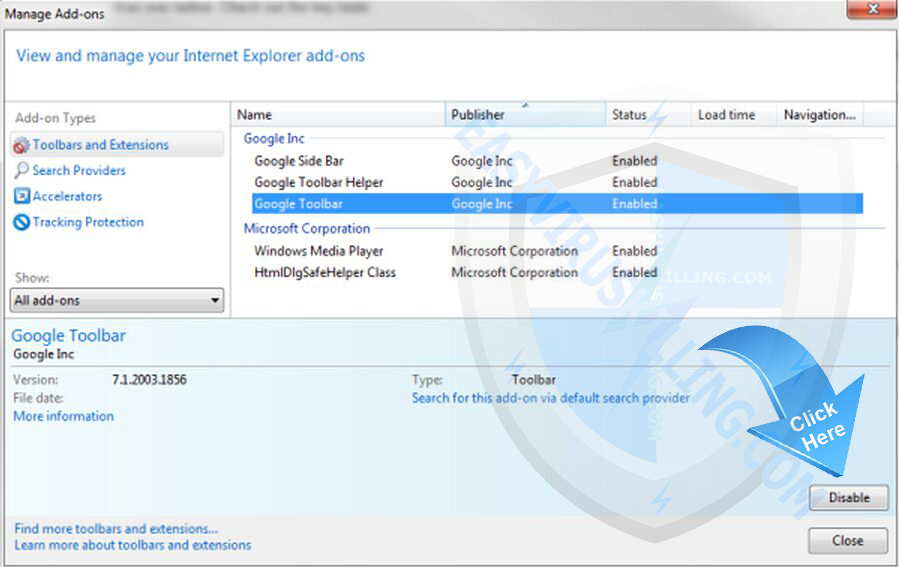Viewport: 899px width, 567px height.
Task: Open Find more toolbars and extensions link
Action: pyautogui.click(x=116, y=528)
